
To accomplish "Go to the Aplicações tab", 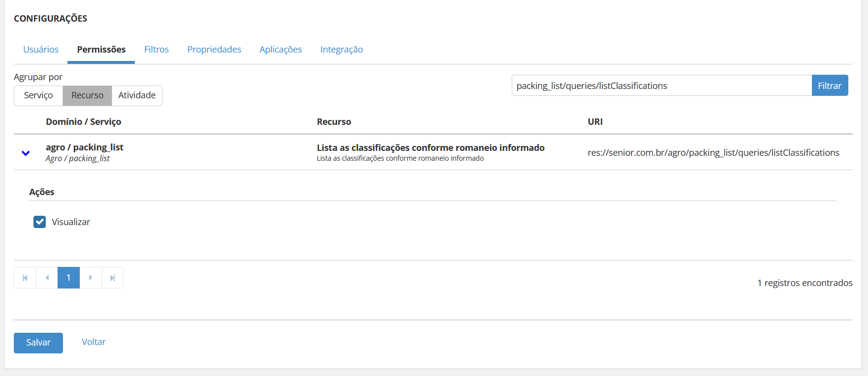I will (x=280, y=49).
